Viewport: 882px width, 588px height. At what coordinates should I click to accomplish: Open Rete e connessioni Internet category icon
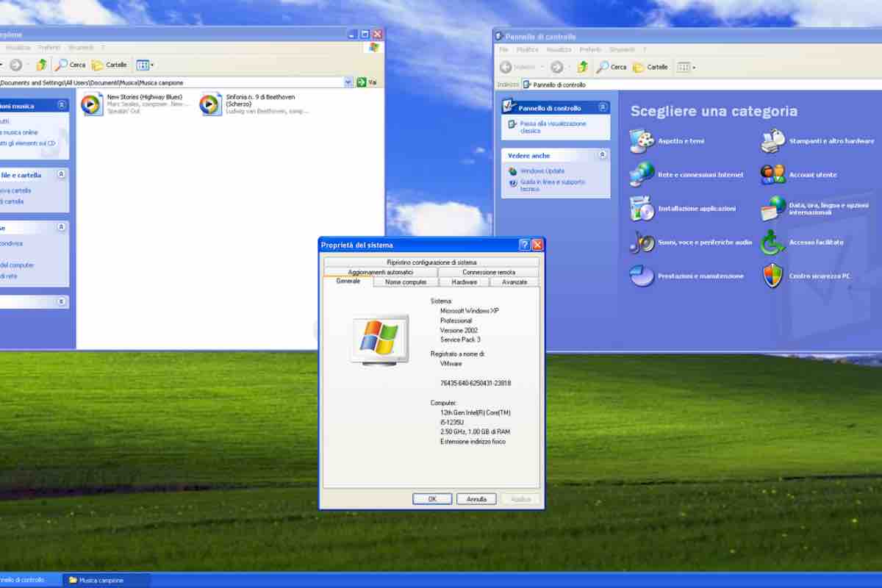[642, 174]
